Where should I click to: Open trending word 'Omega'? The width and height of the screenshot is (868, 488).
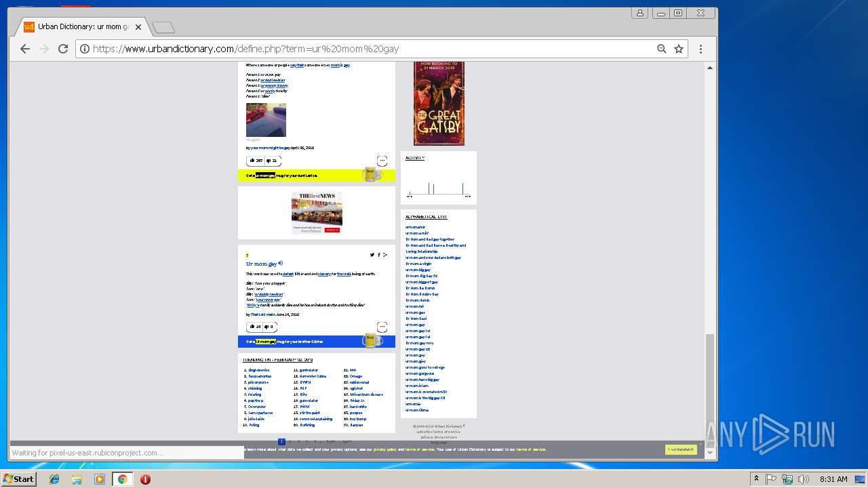[356, 376]
